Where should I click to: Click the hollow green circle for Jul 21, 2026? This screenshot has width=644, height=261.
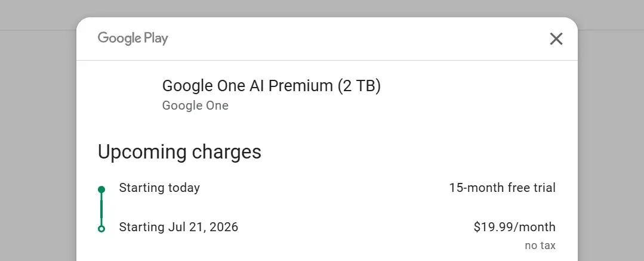coord(101,228)
